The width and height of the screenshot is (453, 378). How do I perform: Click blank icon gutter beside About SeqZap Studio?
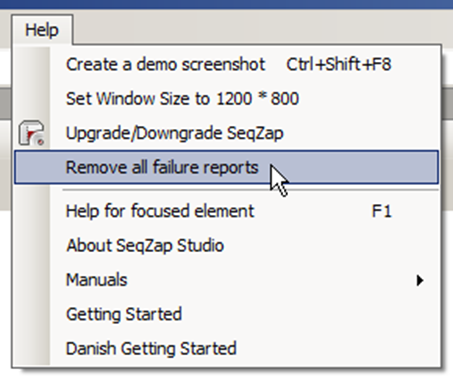pos(32,246)
